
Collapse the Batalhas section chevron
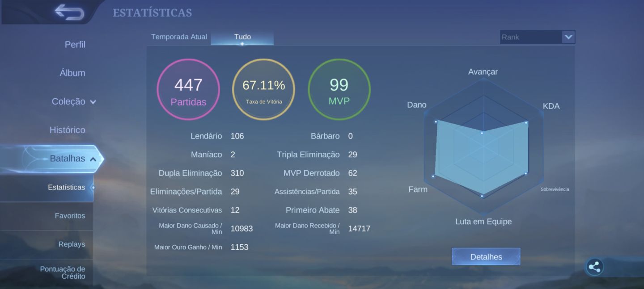(x=93, y=159)
